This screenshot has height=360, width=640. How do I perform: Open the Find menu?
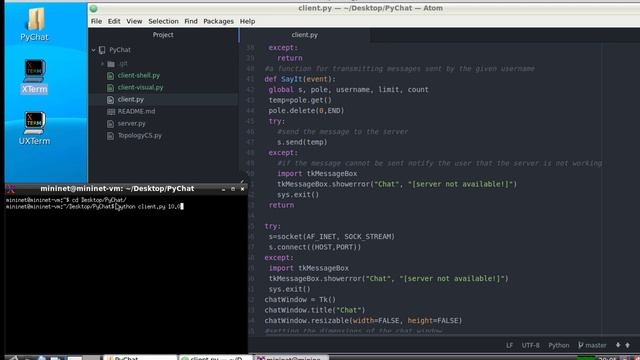click(x=191, y=21)
